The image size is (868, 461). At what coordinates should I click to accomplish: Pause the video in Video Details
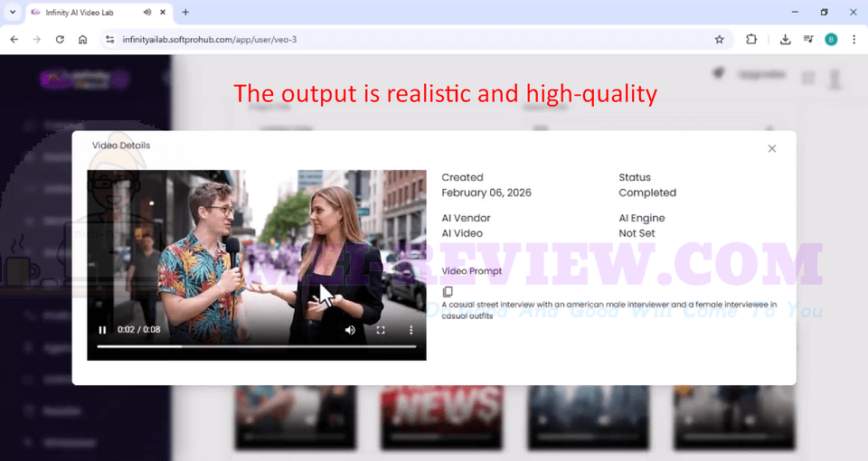102,330
